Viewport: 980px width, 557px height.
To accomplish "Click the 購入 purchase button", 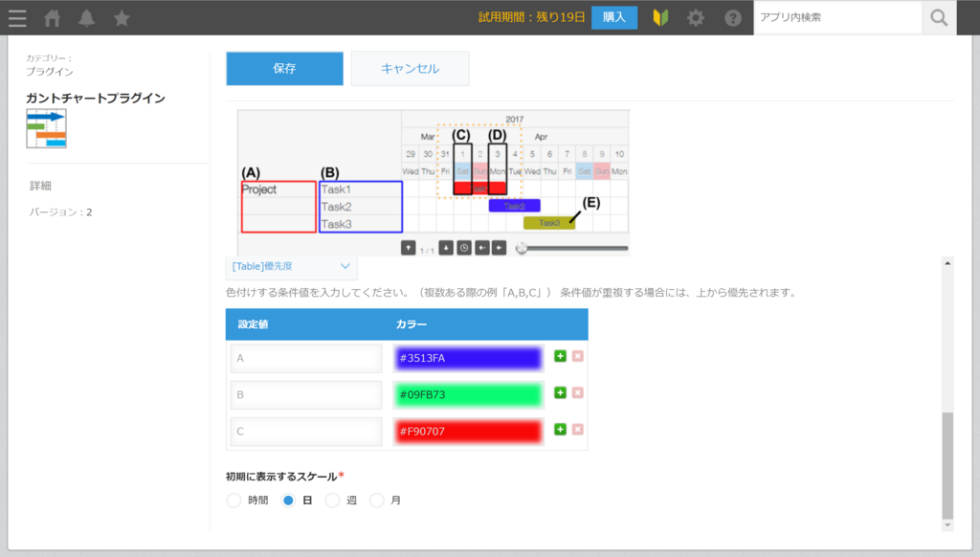I will click(x=613, y=17).
